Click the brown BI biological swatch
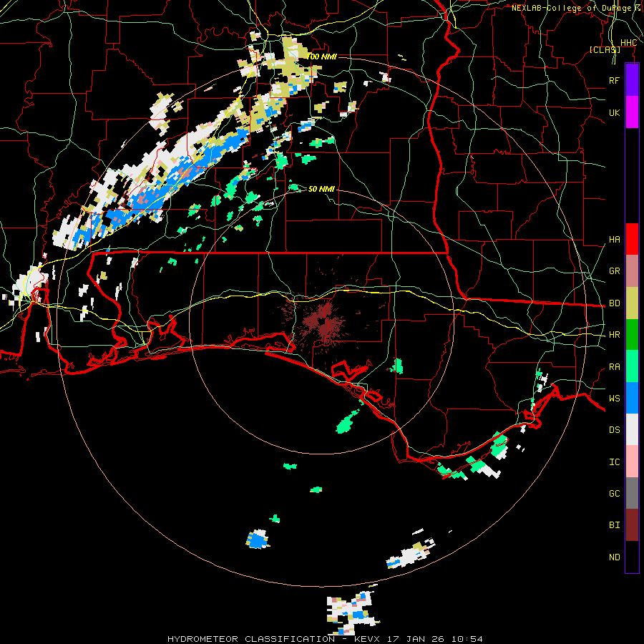 [632, 525]
